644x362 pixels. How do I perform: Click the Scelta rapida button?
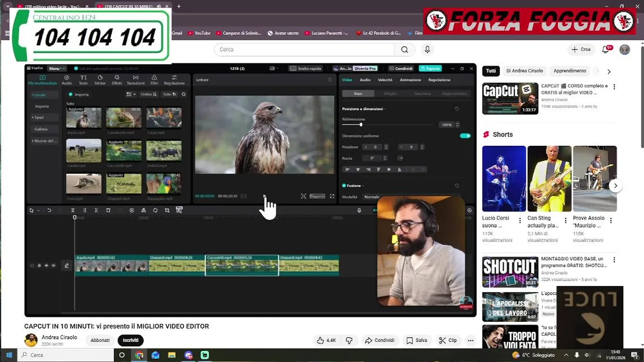[x=306, y=68]
